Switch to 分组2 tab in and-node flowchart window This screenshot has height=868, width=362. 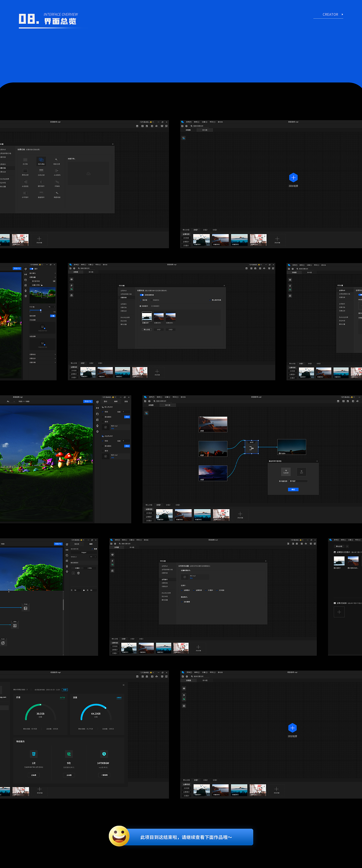click(168, 505)
